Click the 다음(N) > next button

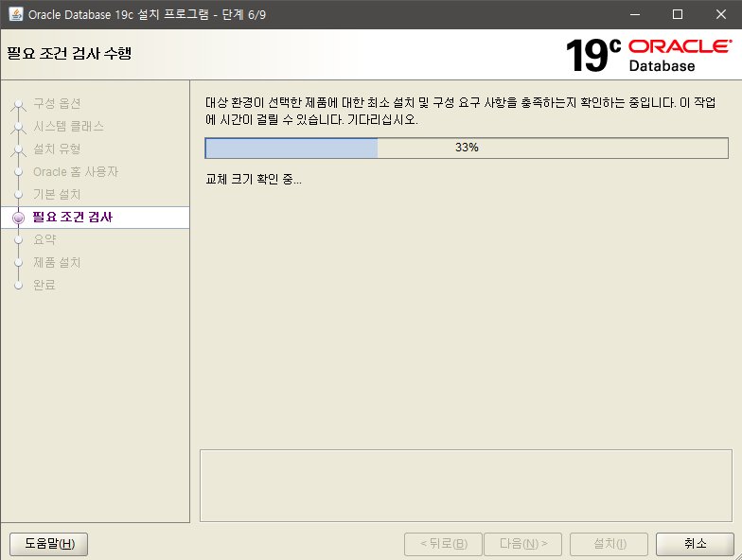click(x=522, y=544)
